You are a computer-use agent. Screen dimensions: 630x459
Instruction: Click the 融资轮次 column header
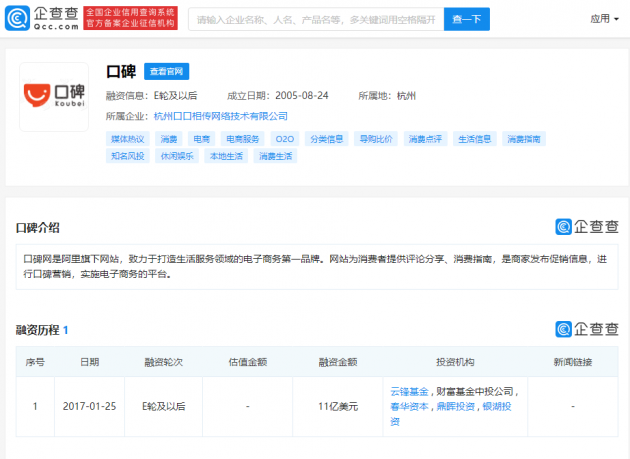(164, 362)
